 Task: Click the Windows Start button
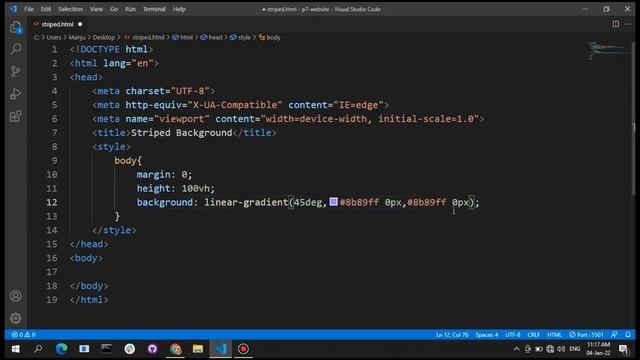click(16, 349)
